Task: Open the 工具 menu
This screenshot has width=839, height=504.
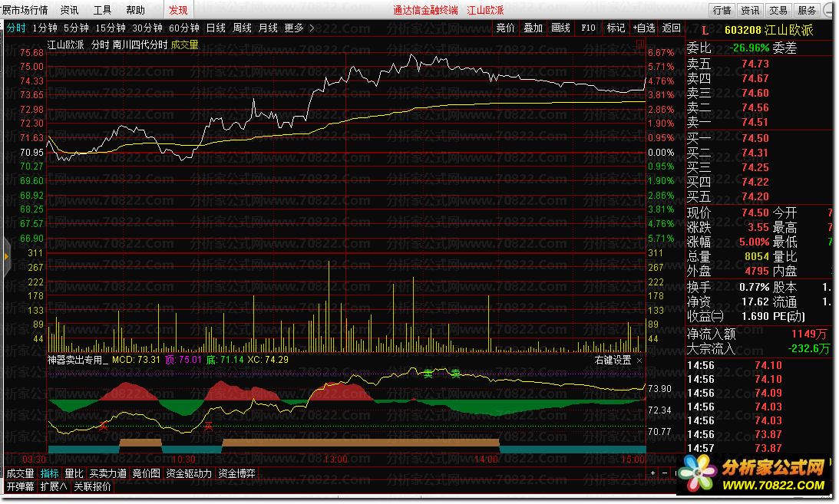Action: pos(102,10)
